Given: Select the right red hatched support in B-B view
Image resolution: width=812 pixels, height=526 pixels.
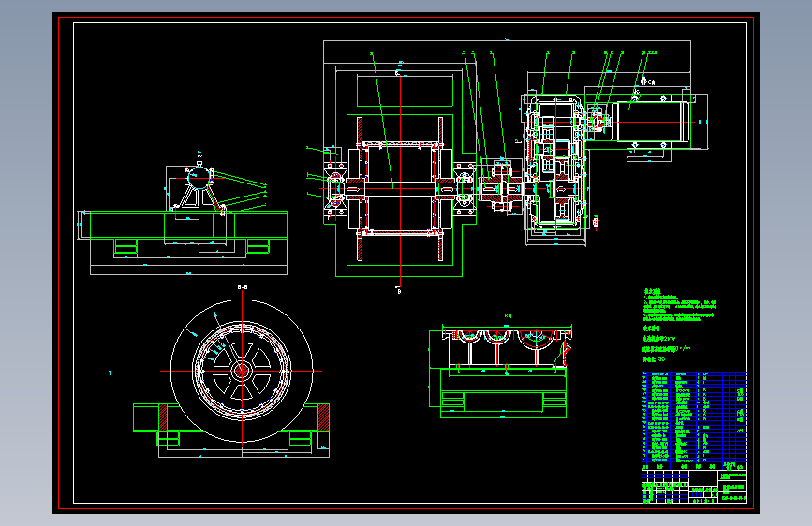Looking at the screenshot, I should (x=323, y=417).
